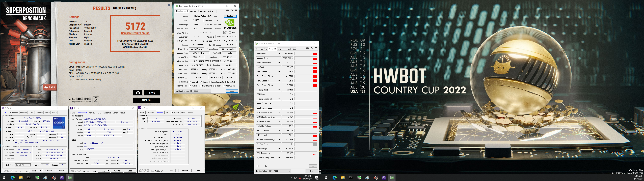This screenshot has height=181, width=644.
Task: Switch to Bench tab in CPU-Z Mainboard window
Action: click(115, 113)
